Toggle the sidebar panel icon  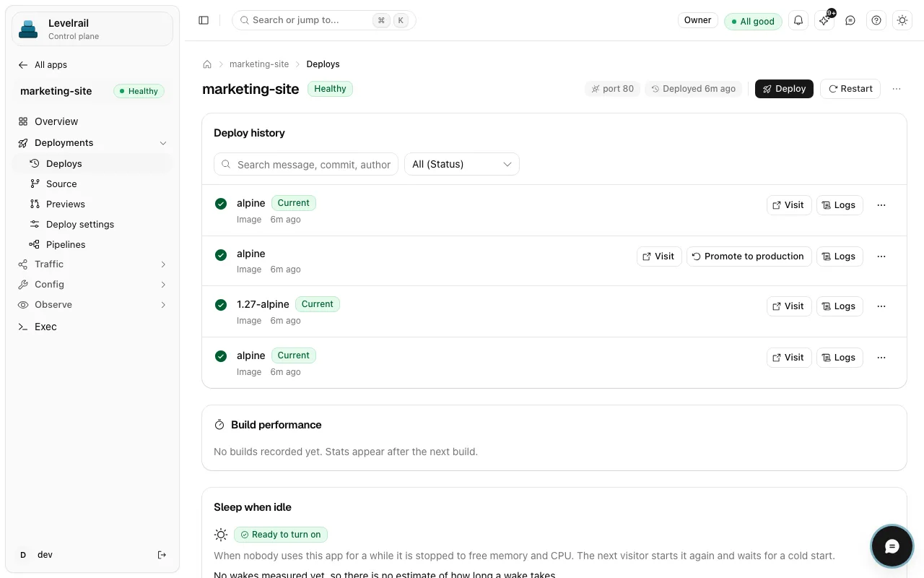204,20
